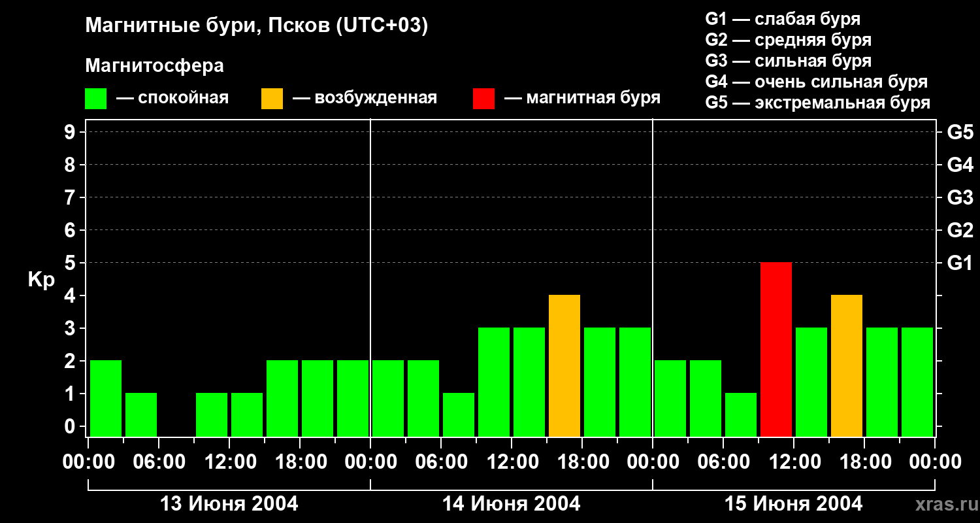This screenshot has height=523, width=980.
Task: Click the '— возбужденная' legend label
Action: [x=365, y=98]
